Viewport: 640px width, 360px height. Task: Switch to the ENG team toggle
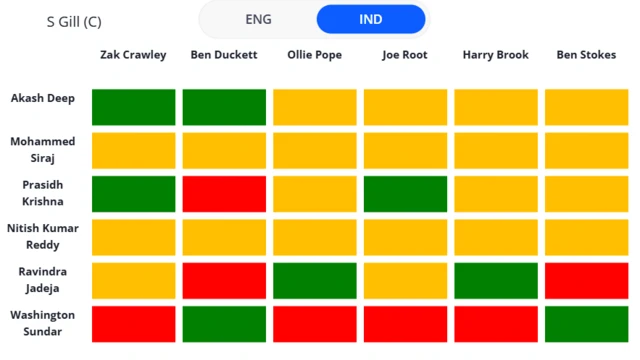click(258, 19)
